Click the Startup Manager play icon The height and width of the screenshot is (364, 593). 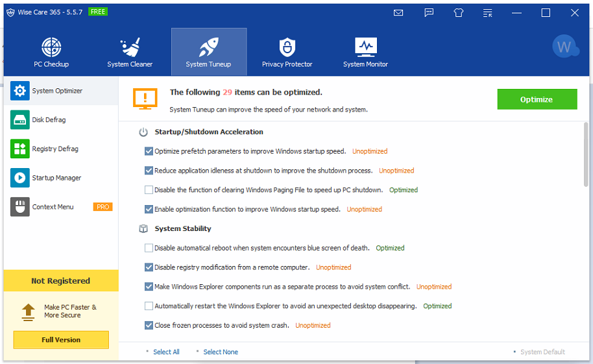point(20,178)
